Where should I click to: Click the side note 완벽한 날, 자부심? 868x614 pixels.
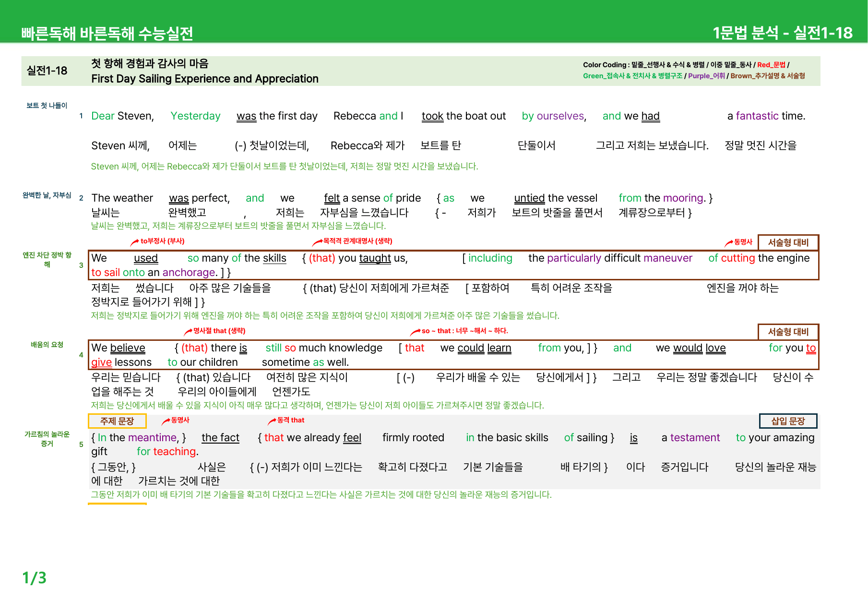click(47, 195)
